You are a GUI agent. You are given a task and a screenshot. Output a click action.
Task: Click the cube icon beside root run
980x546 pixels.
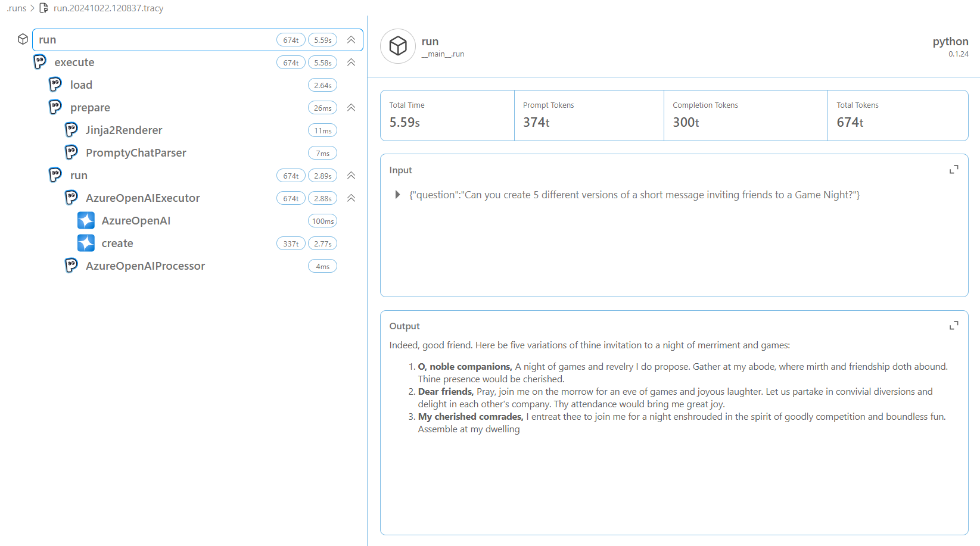(23, 39)
